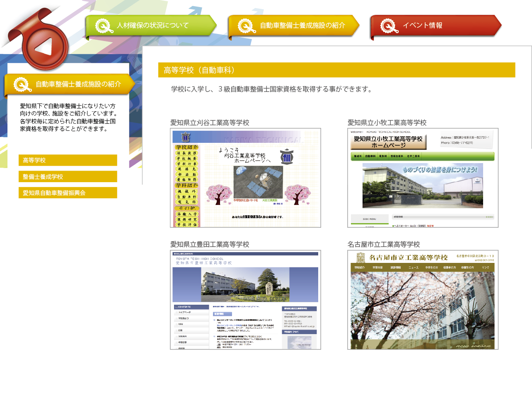Click the 愛知県立刈谷工業高等学校 title text
532x414 pixels.
coord(210,123)
